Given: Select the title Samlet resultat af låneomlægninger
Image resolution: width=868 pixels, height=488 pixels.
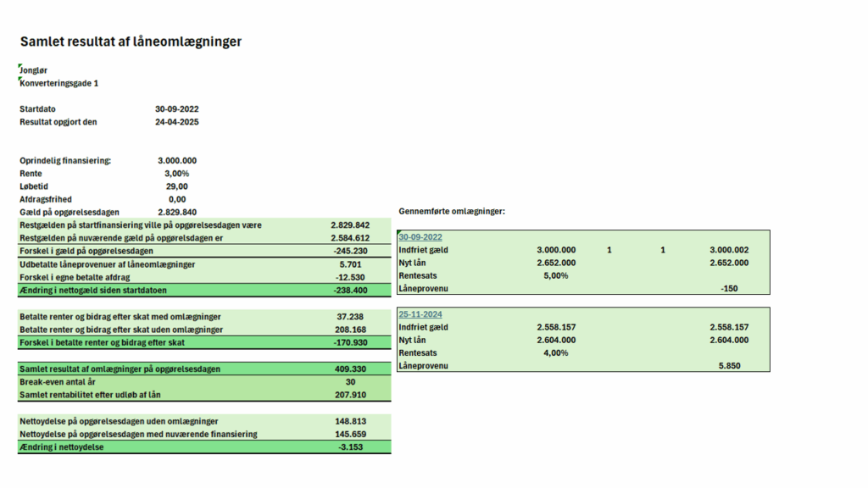Looking at the screenshot, I should (x=131, y=42).
